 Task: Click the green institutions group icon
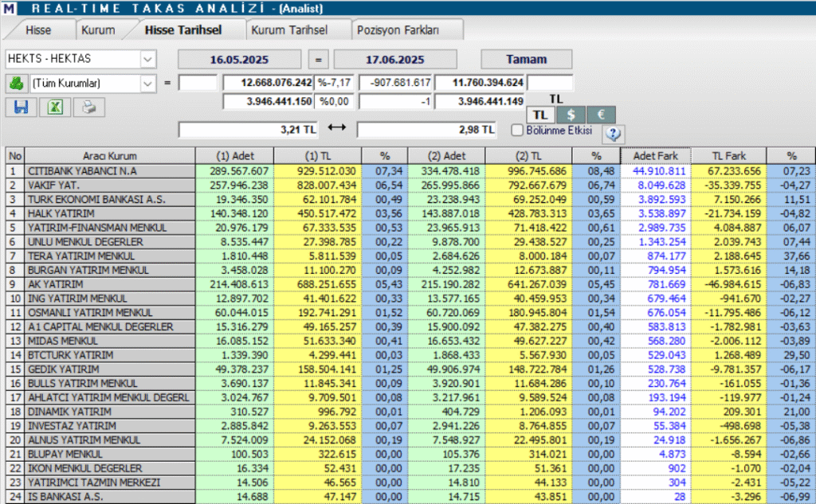pyautogui.click(x=17, y=84)
